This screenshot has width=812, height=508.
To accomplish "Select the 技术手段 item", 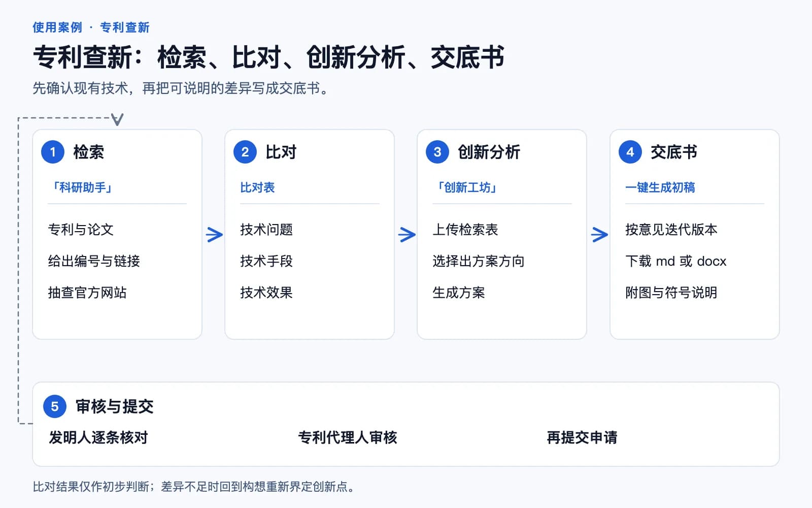I will [266, 261].
